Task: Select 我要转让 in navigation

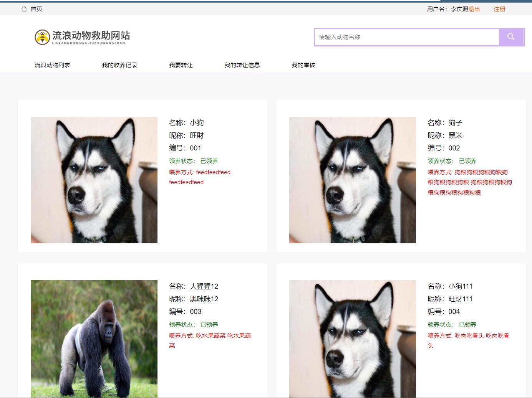Action: pos(181,65)
